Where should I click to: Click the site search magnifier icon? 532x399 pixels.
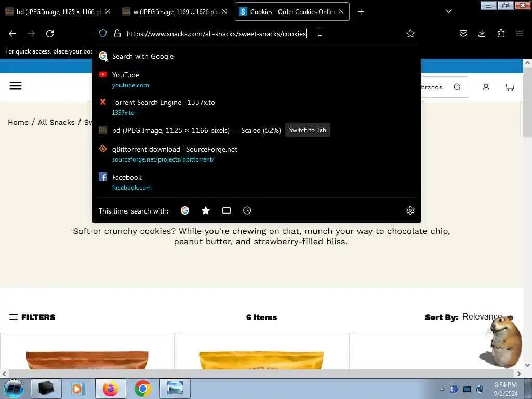(x=457, y=87)
